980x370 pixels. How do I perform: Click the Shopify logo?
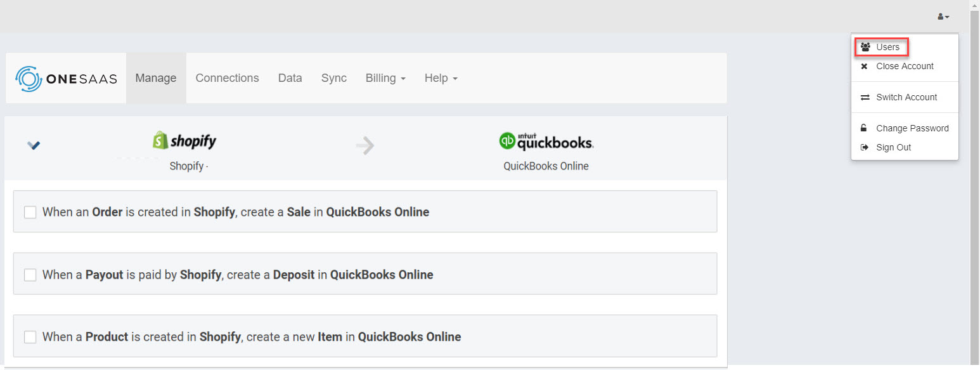click(x=184, y=140)
